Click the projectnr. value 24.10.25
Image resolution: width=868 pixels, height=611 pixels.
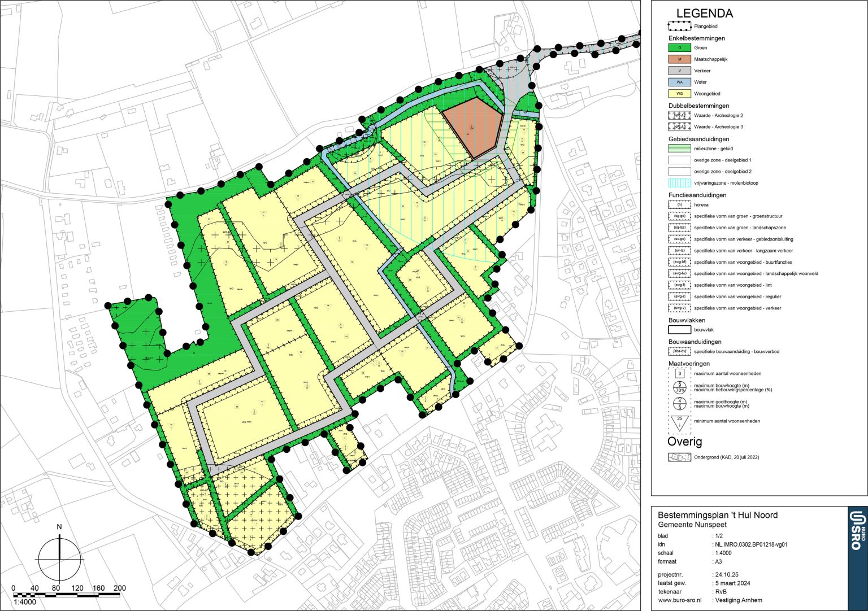(x=727, y=574)
